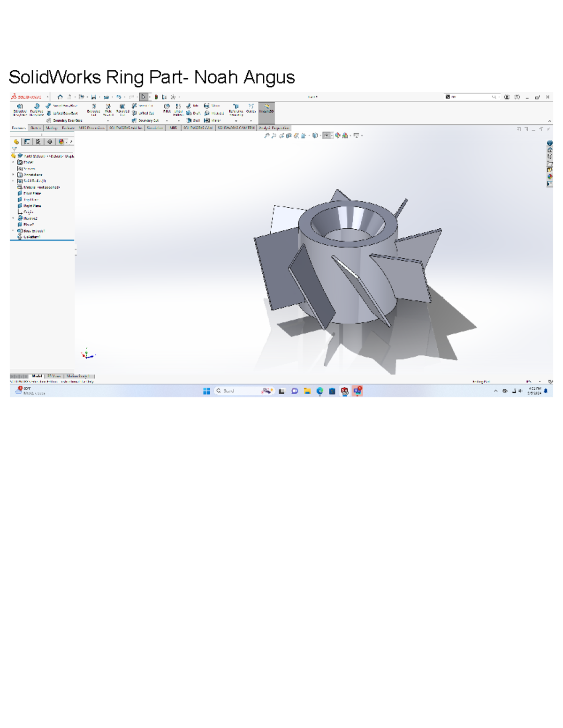Viewport: 563px width, 728px height.
Task: Switch to the Simulation tab
Action: pyautogui.click(x=154, y=128)
